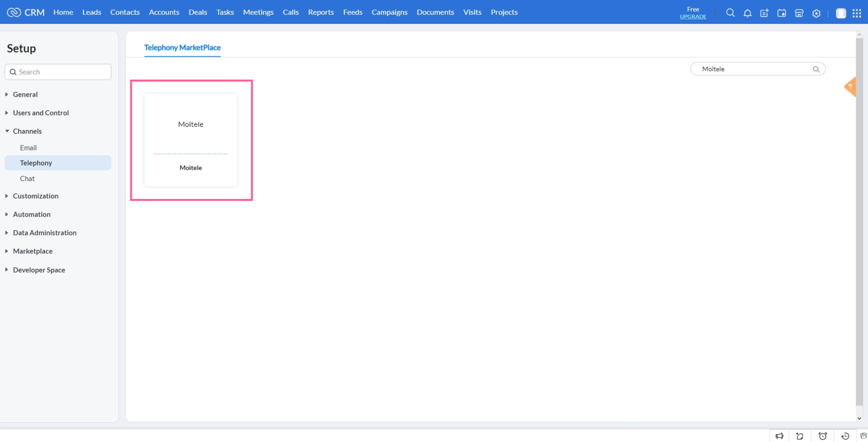This screenshot has height=442, width=868.
Task: Open the Projects module
Action: [x=504, y=12]
